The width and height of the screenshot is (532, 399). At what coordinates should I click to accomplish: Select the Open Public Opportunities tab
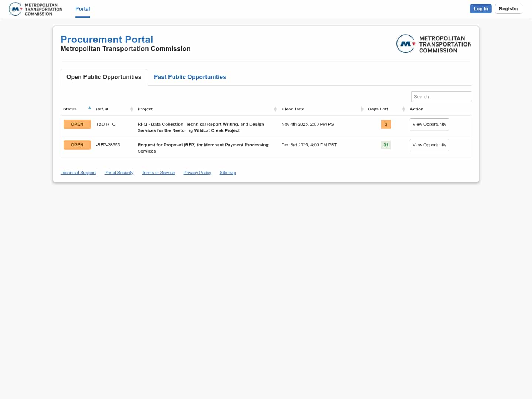coord(104,77)
